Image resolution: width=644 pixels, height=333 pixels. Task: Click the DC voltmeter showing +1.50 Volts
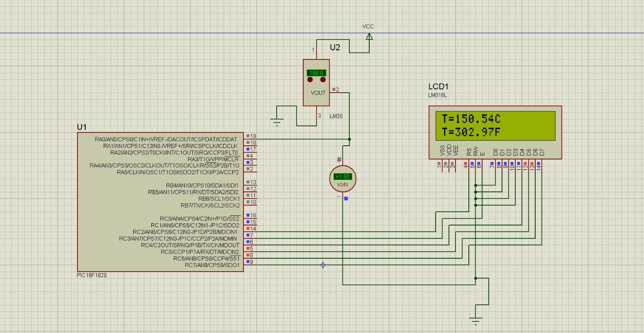(343, 178)
